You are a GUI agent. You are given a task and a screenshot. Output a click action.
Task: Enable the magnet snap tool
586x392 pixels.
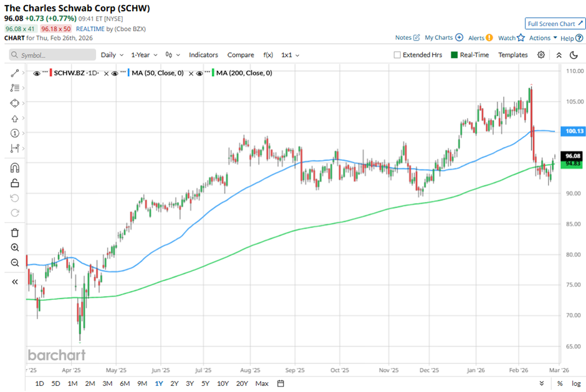(x=15, y=168)
